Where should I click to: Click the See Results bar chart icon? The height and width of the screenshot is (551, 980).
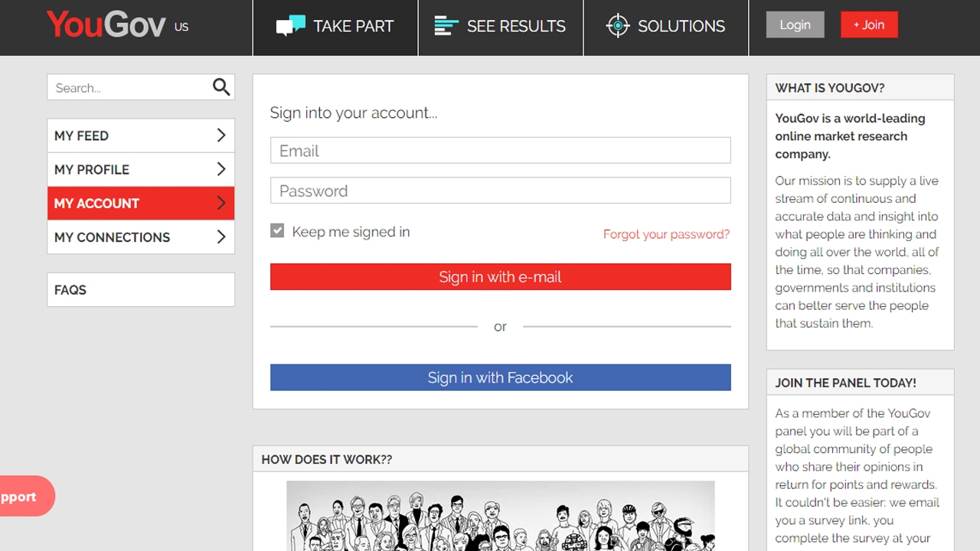click(446, 26)
